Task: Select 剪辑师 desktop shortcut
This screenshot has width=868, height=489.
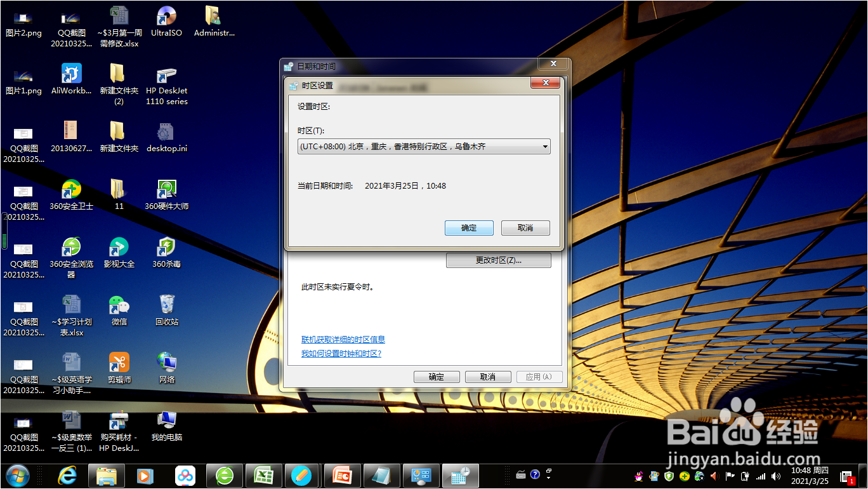Action: point(119,368)
